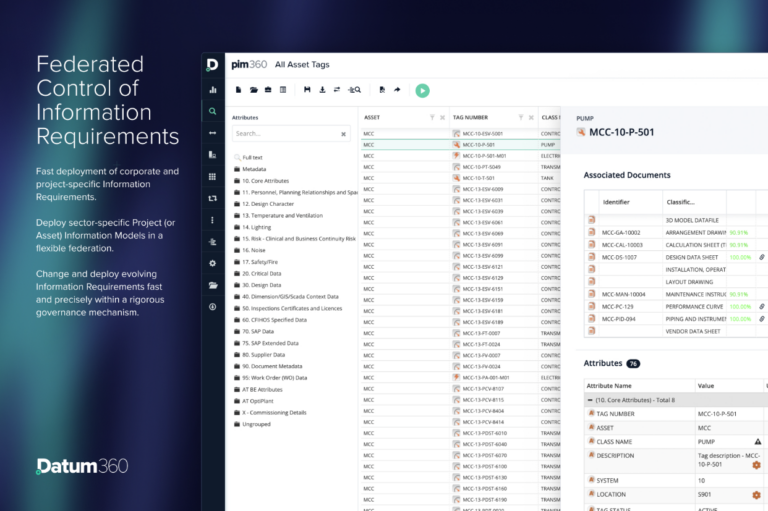Click the download toolbar icon
Image resolution: width=768 pixels, height=511 pixels.
tap(322, 90)
